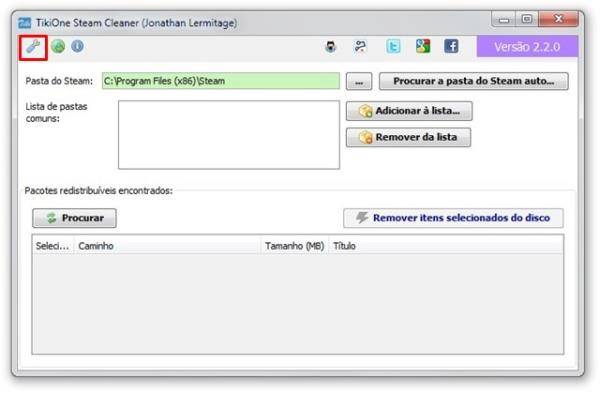Click the green update check icon
Viewport: 600px width, 393px height.
58,47
